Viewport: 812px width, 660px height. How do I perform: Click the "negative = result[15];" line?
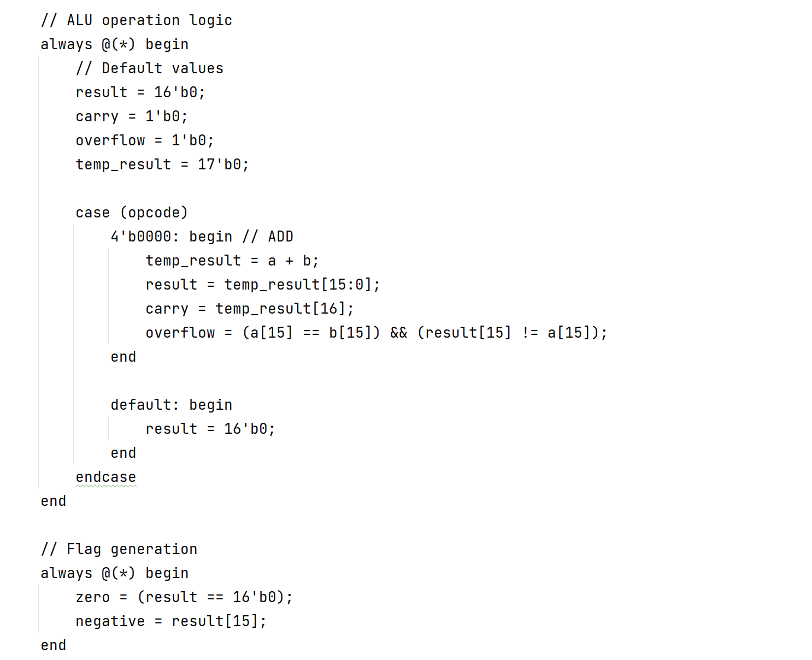point(170,621)
